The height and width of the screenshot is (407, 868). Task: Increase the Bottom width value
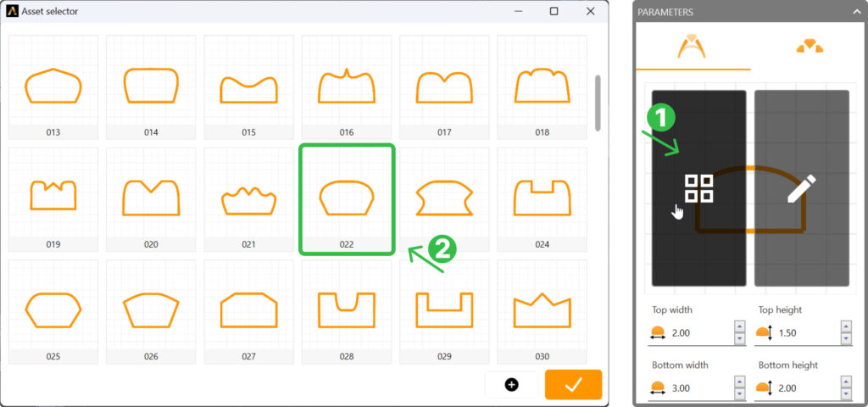coord(740,382)
